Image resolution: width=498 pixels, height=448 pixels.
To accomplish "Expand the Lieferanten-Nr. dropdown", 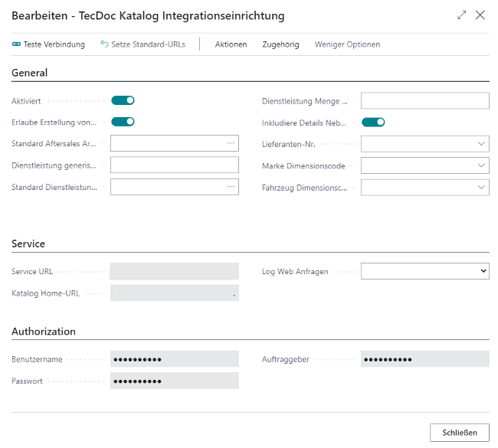I will pos(481,143).
